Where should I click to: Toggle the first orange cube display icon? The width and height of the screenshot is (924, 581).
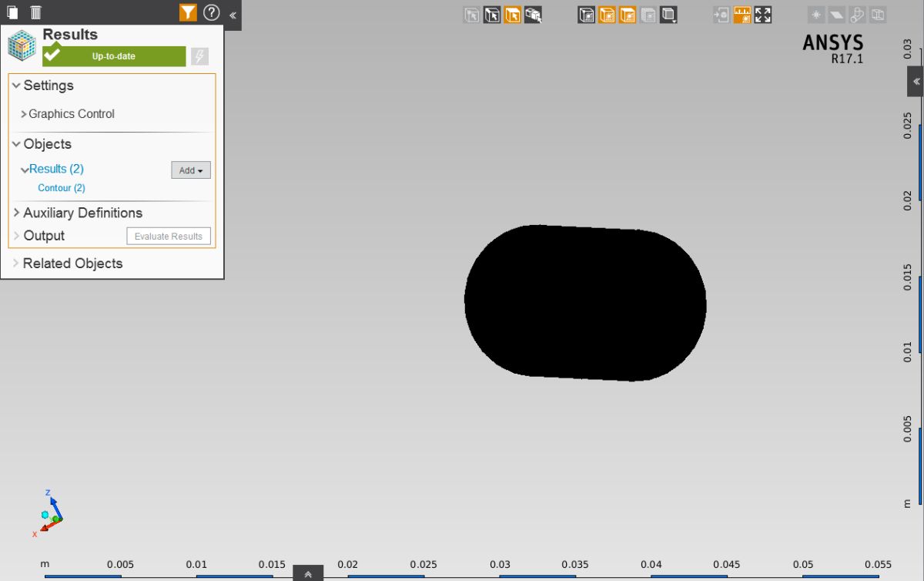point(607,14)
